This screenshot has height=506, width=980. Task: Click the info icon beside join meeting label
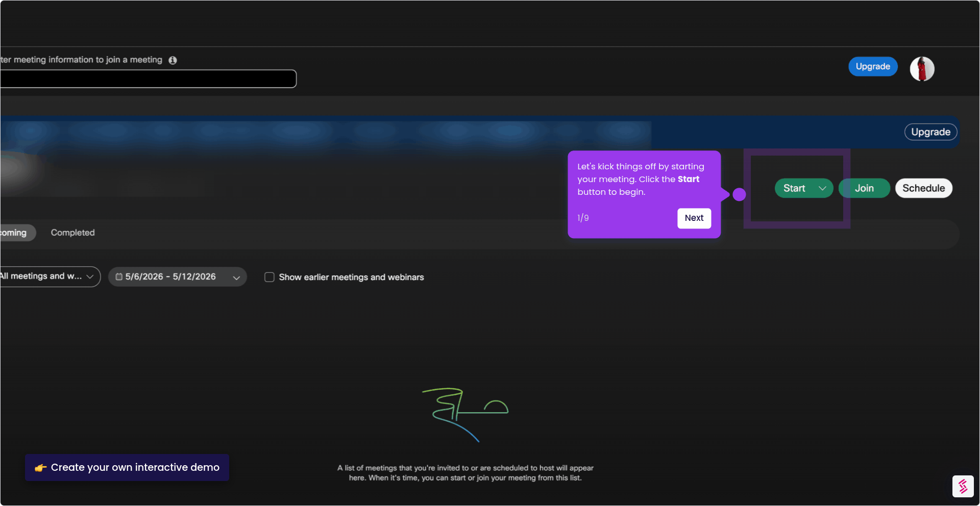(173, 60)
